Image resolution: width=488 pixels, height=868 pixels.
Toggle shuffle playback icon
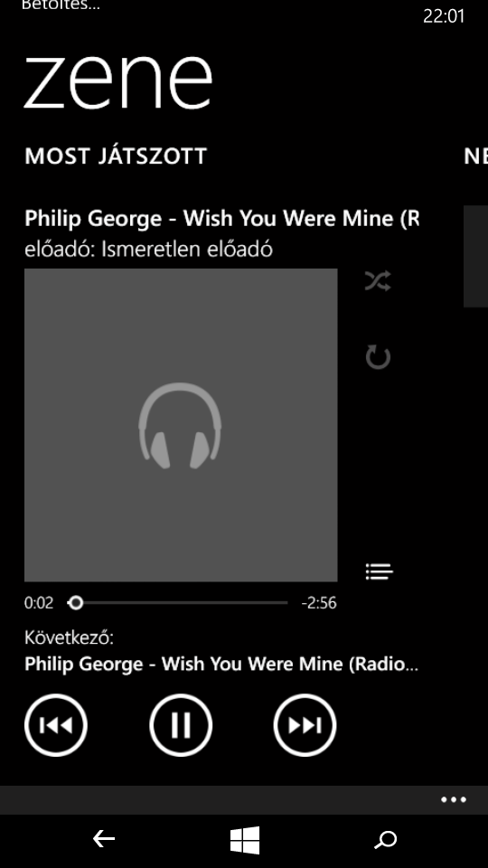pos(378,281)
